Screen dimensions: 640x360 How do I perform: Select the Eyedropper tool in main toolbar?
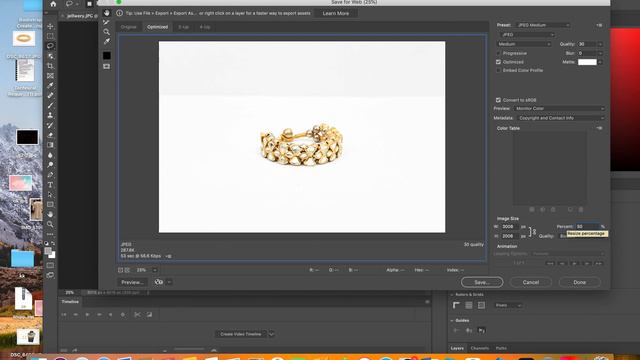coord(50,85)
